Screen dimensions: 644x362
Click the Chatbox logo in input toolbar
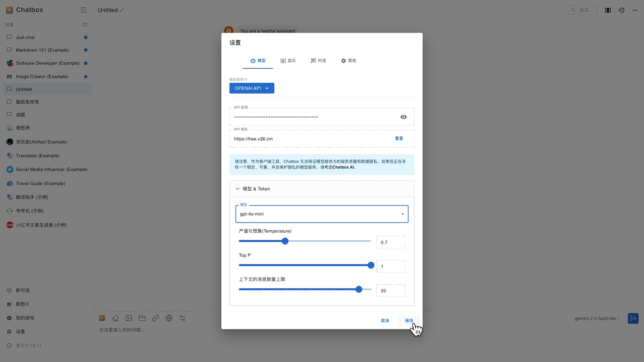click(102, 318)
